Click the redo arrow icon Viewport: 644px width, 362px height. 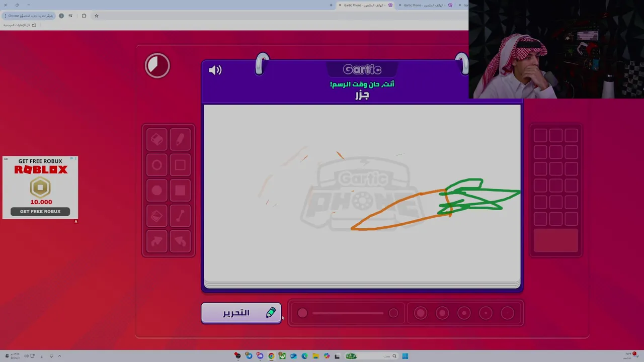(156, 242)
